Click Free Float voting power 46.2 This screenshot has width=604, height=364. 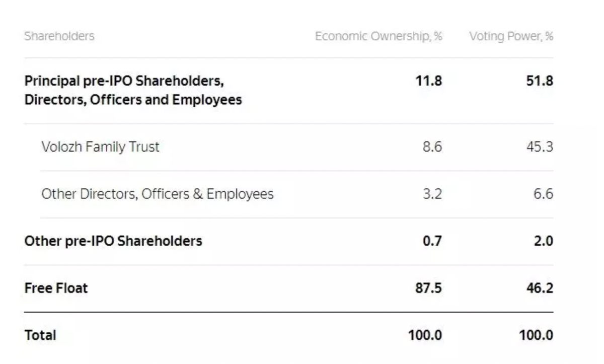(540, 288)
